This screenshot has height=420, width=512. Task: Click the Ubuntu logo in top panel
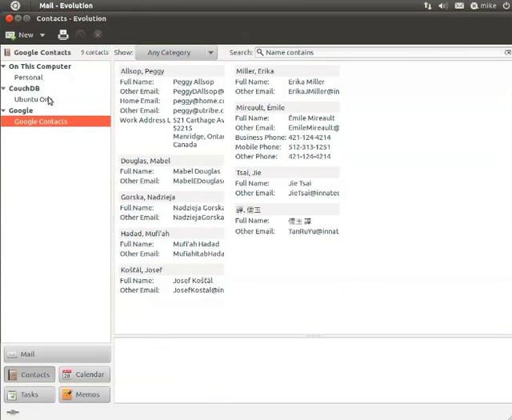(15, 6)
